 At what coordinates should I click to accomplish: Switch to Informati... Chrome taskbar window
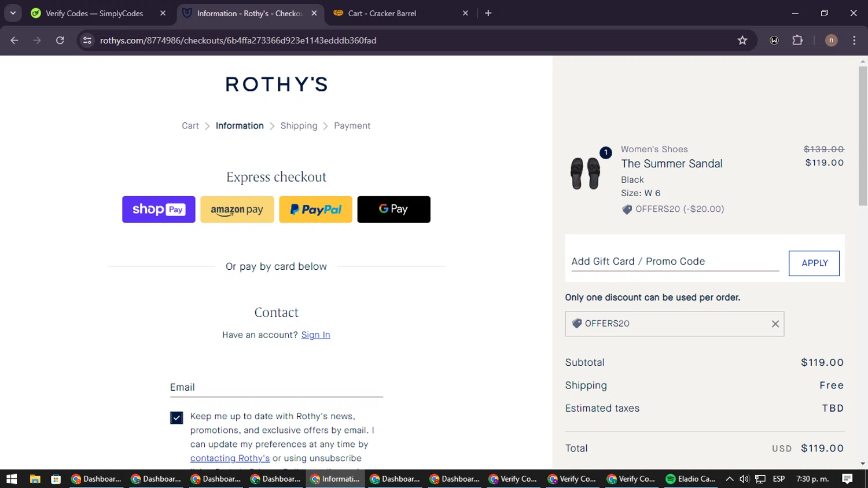pyautogui.click(x=336, y=479)
